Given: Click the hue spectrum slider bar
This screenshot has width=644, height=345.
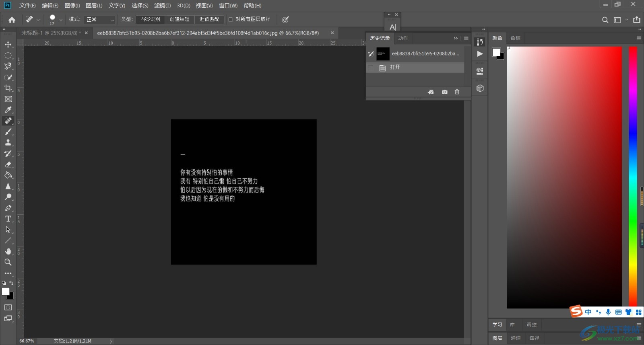Looking at the screenshot, I should [633, 177].
